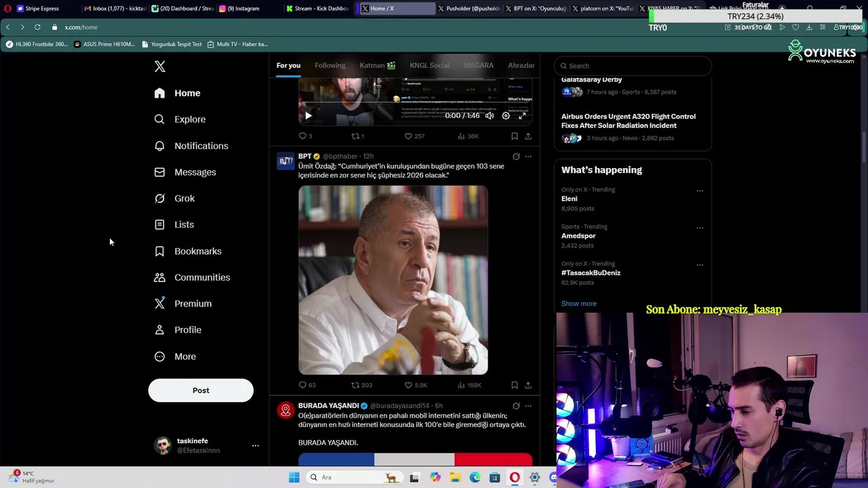The width and height of the screenshot is (868, 488).
Task: Expand the More menu in sidebar
Action: (x=176, y=357)
